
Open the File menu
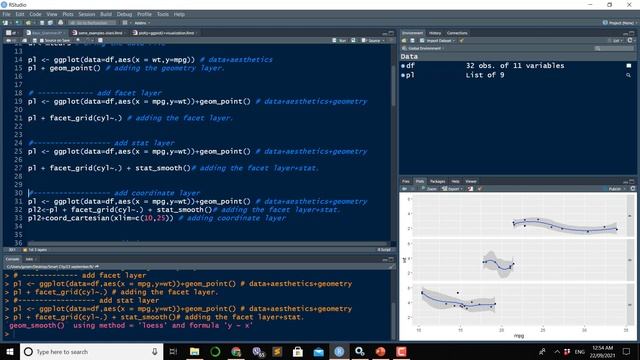[x=7, y=14]
